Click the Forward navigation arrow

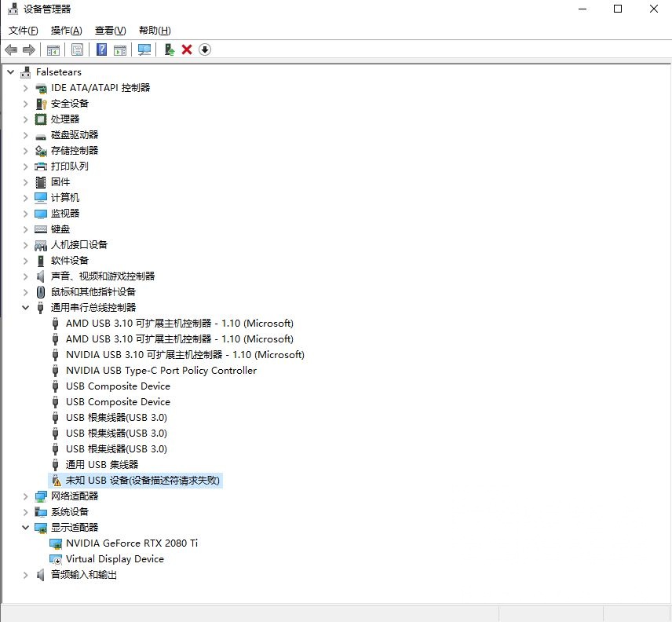pos(27,49)
